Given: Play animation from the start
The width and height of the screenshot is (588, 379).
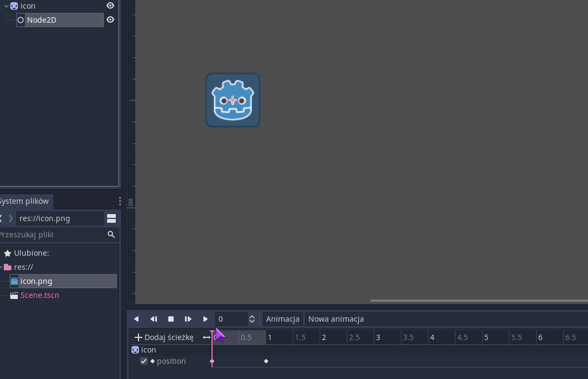Looking at the screenshot, I should click(188, 319).
